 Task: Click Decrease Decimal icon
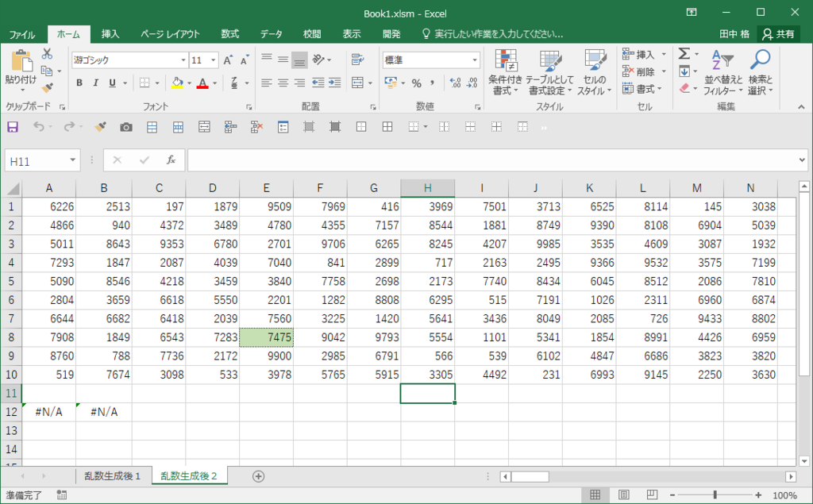point(472,83)
